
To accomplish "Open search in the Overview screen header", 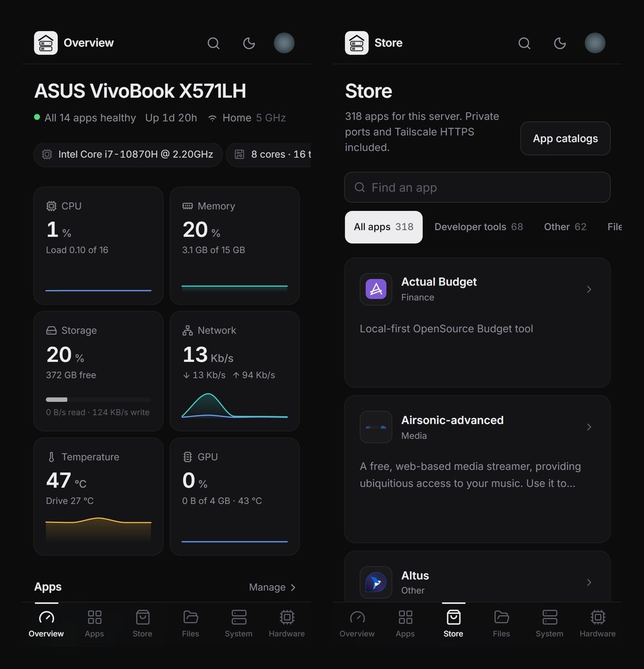I will coord(214,43).
